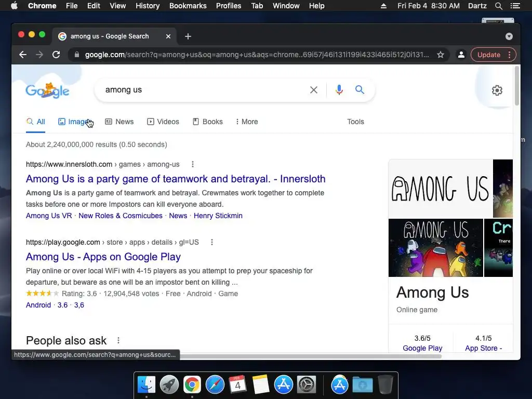
Task: Open the Chrome profile icon
Action: coord(461,55)
